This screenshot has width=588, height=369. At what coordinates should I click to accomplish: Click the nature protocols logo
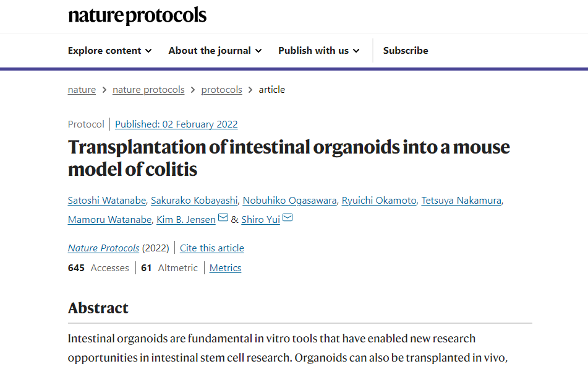(x=137, y=16)
